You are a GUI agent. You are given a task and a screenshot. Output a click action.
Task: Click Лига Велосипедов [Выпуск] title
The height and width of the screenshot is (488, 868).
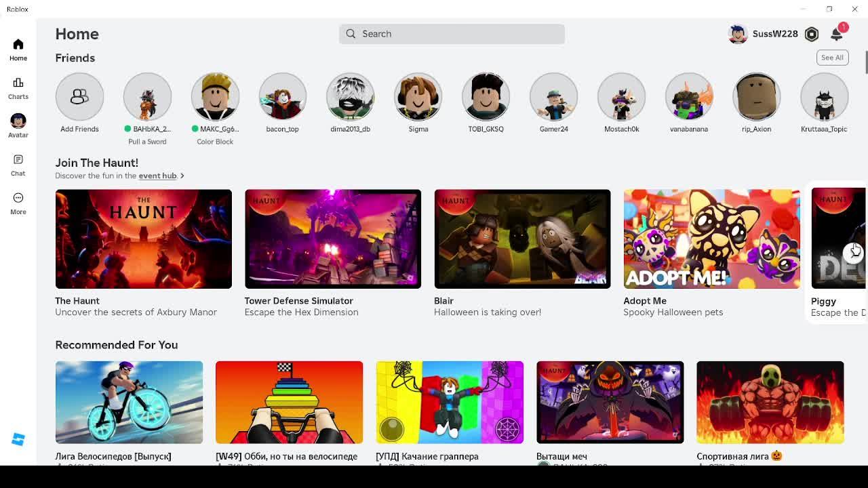pos(113,457)
